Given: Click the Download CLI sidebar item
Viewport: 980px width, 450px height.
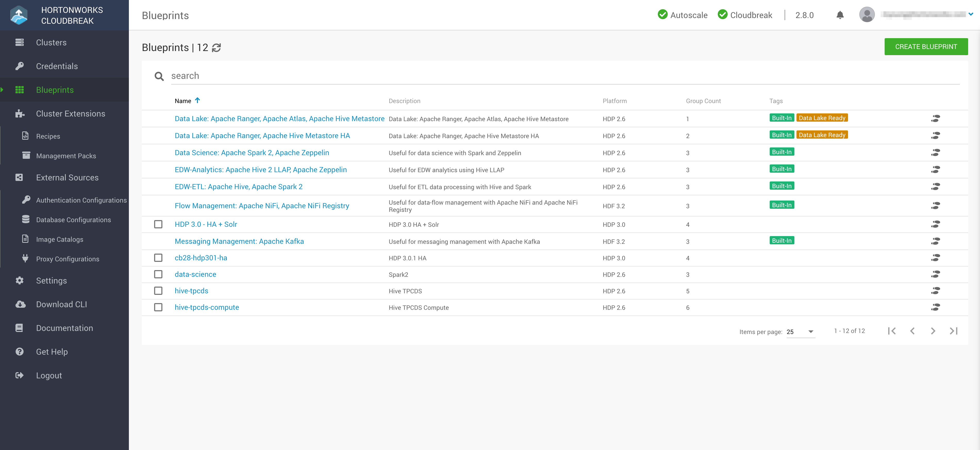Looking at the screenshot, I should pos(62,304).
